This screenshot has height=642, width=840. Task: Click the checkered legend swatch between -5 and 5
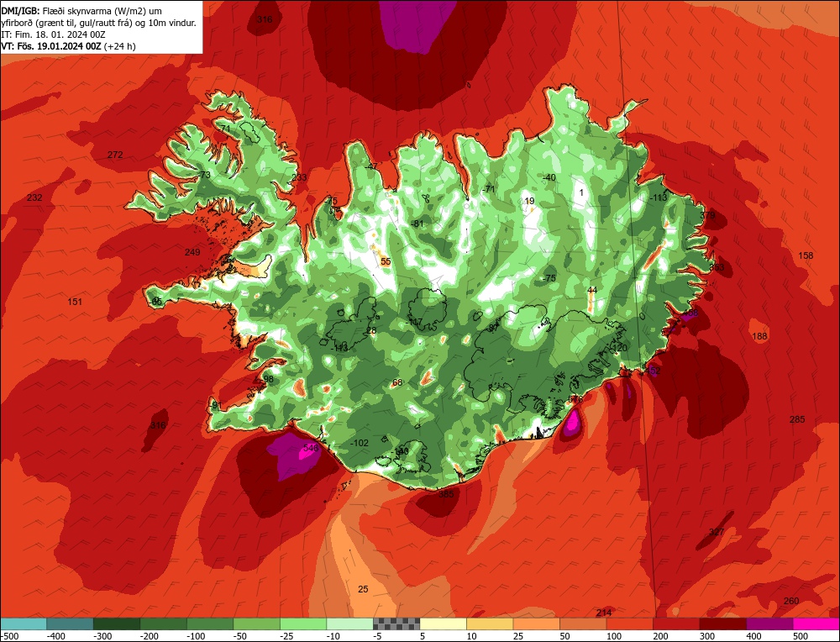point(396,624)
